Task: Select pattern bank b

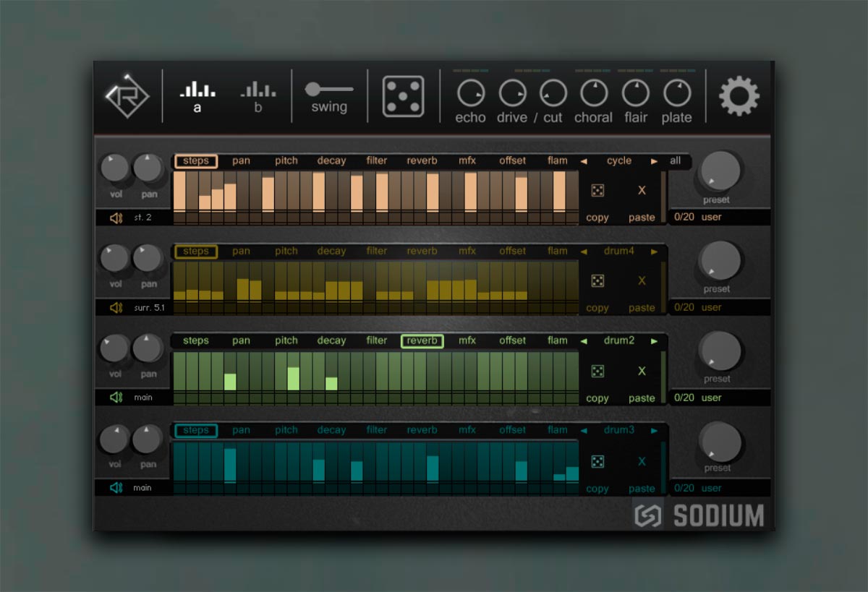Action: pos(258,97)
